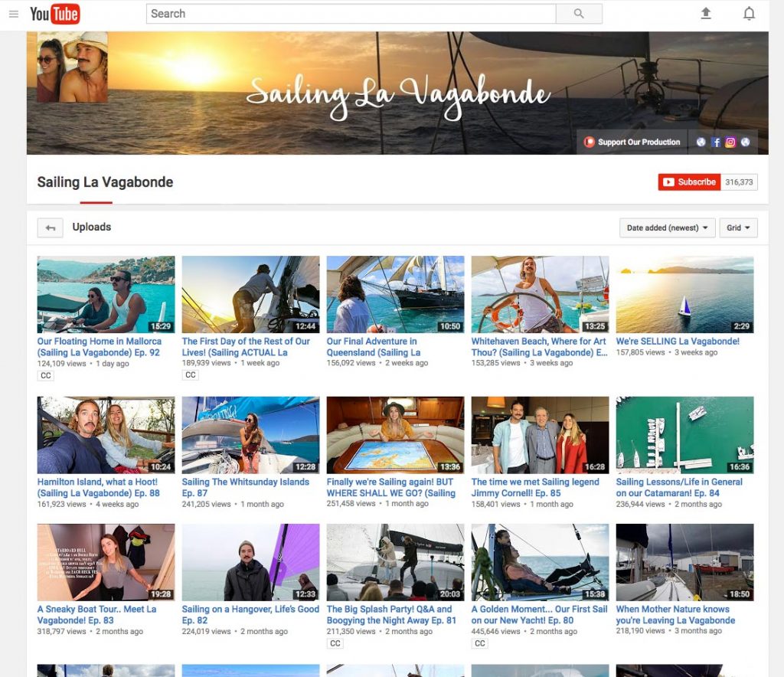Click the globe icon left of Facebook
The image size is (784, 677).
click(701, 142)
